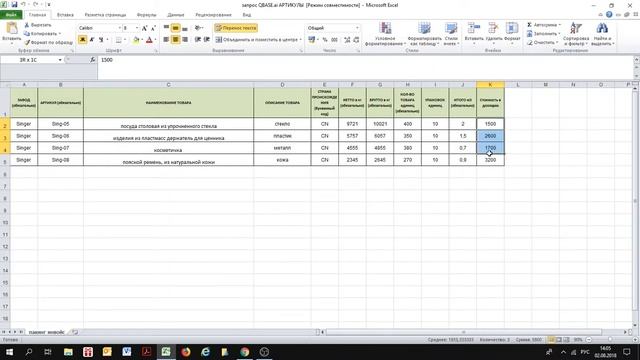Screen dimensions: 640x360
Task: Open the Файл (File) tab
Action: tap(11, 15)
